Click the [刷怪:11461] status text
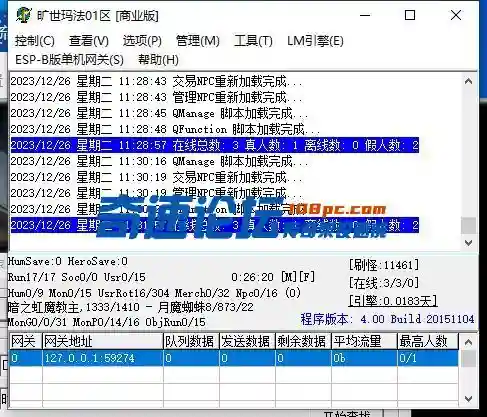Viewport: 487px width, 417px height. point(384,265)
